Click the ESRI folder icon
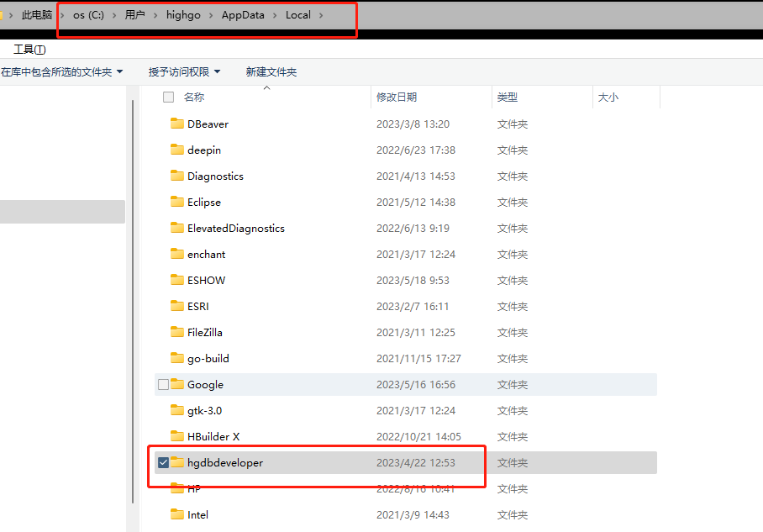This screenshot has height=532, width=763. click(x=177, y=306)
